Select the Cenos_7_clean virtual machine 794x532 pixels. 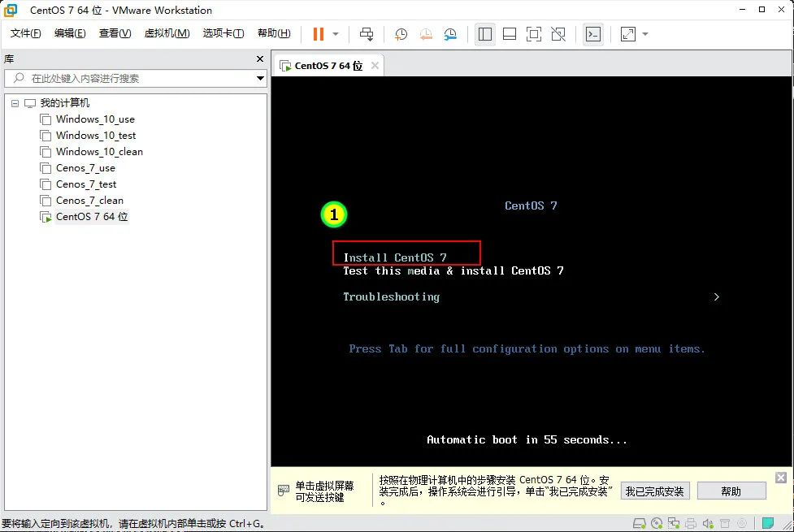point(89,201)
